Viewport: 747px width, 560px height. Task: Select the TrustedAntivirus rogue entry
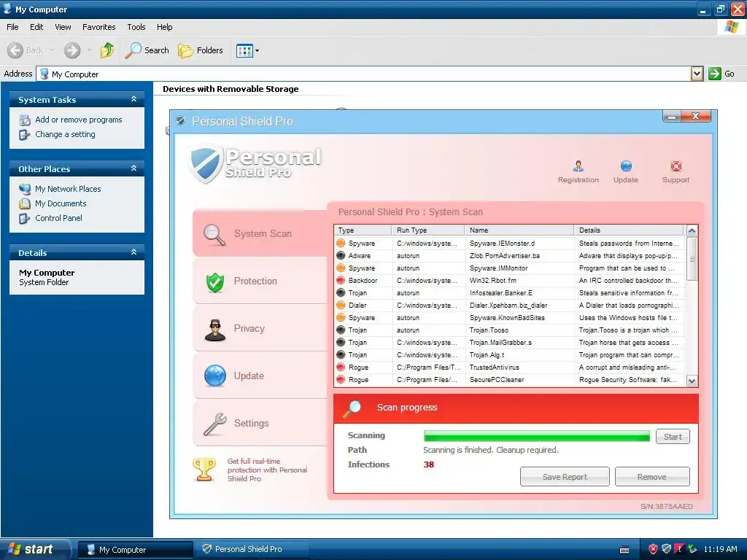(510, 367)
